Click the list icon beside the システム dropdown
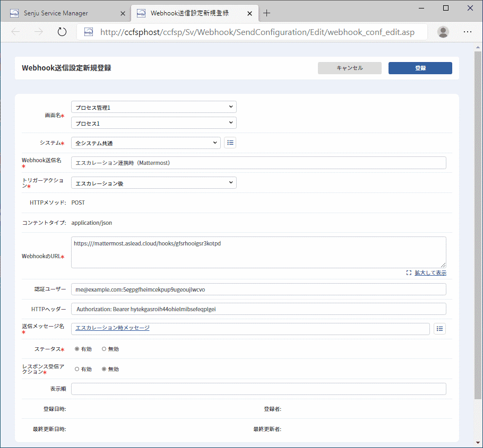Image resolution: width=483 pixels, height=448 pixels. coord(230,143)
